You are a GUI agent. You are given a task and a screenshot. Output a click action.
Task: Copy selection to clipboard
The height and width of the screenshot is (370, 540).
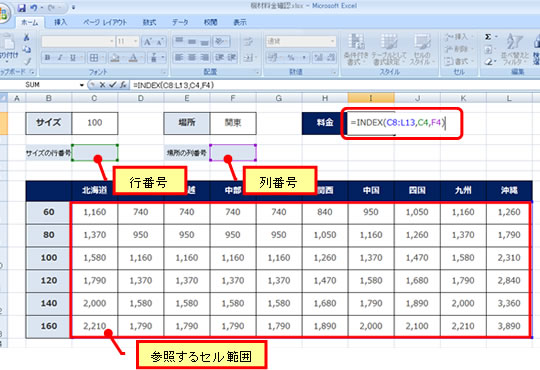click(x=27, y=50)
